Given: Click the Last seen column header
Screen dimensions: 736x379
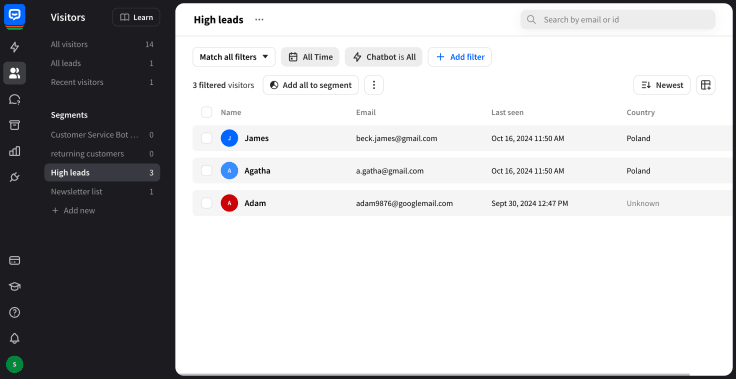Looking at the screenshot, I should (507, 112).
